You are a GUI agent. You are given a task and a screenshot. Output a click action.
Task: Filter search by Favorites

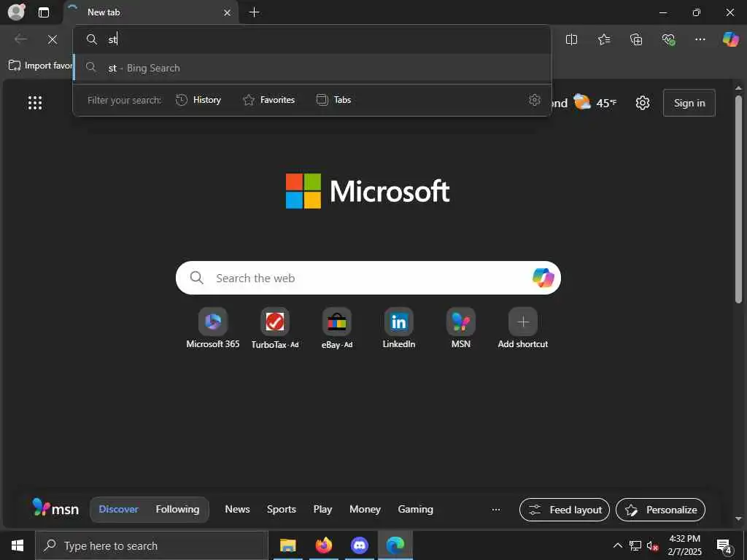point(269,100)
